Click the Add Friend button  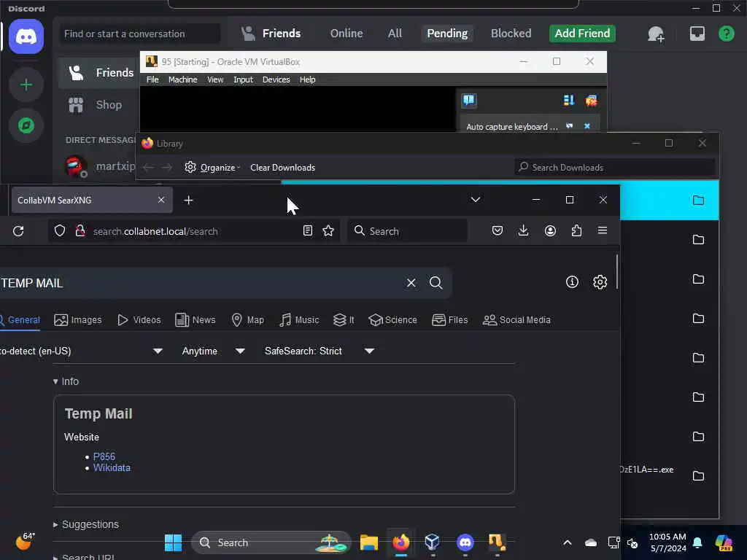[x=582, y=34]
